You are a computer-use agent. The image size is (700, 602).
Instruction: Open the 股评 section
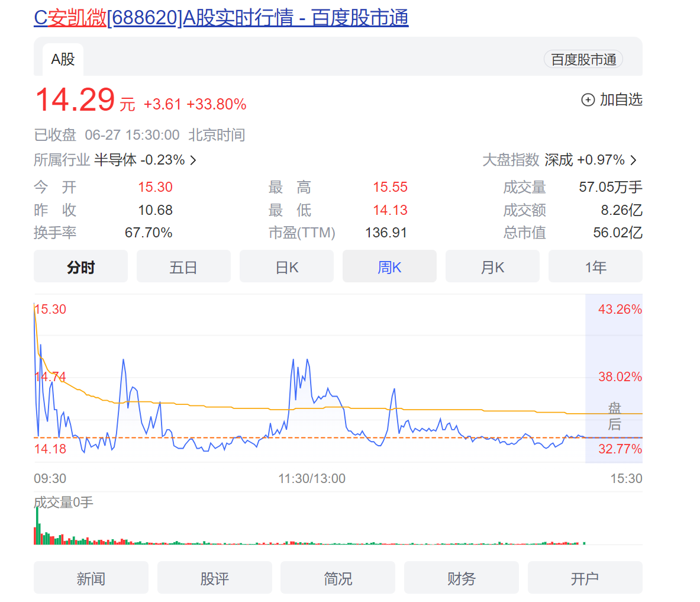click(215, 578)
